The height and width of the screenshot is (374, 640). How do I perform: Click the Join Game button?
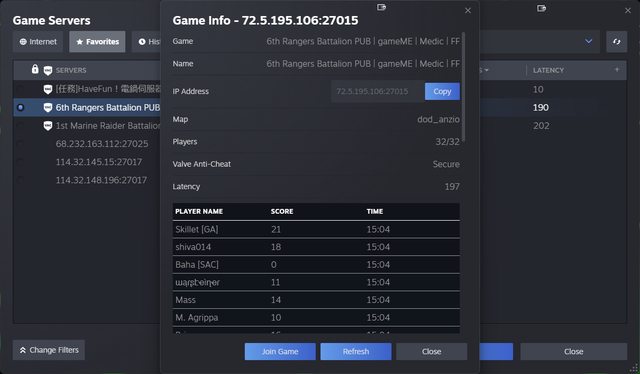coord(280,352)
